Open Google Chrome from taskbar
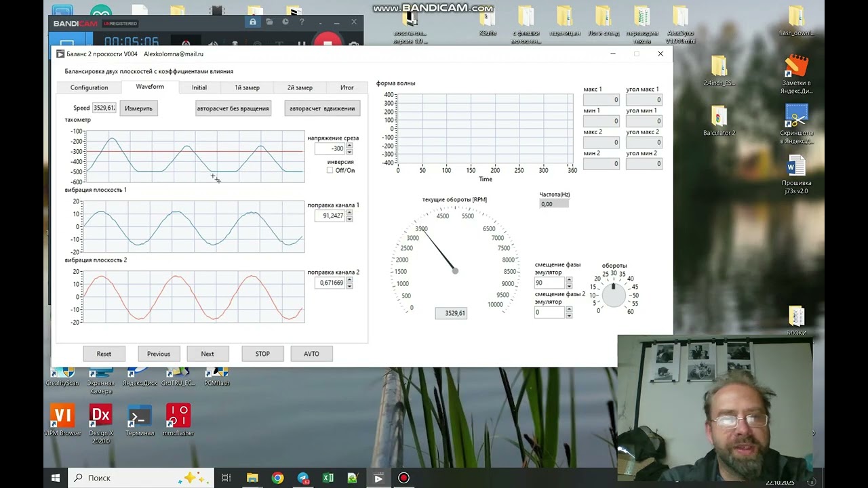Image resolution: width=868 pixels, height=488 pixels. tap(277, 478)
